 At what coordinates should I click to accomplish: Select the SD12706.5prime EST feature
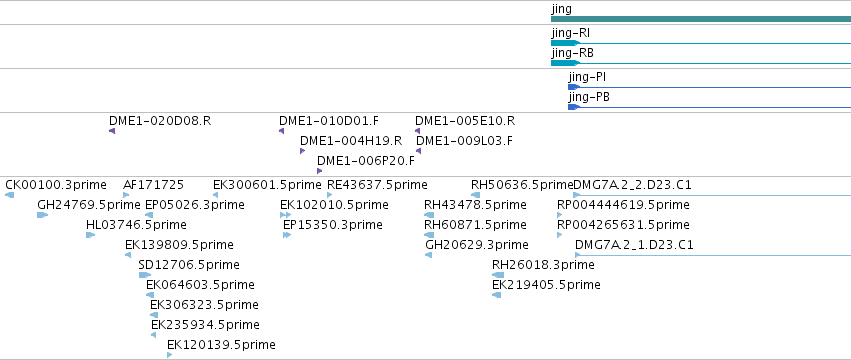(x=145, y=275)
